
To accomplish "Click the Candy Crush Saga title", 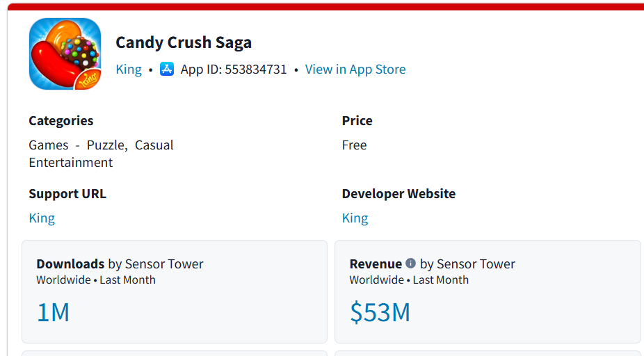I will [x=184, y=42].
